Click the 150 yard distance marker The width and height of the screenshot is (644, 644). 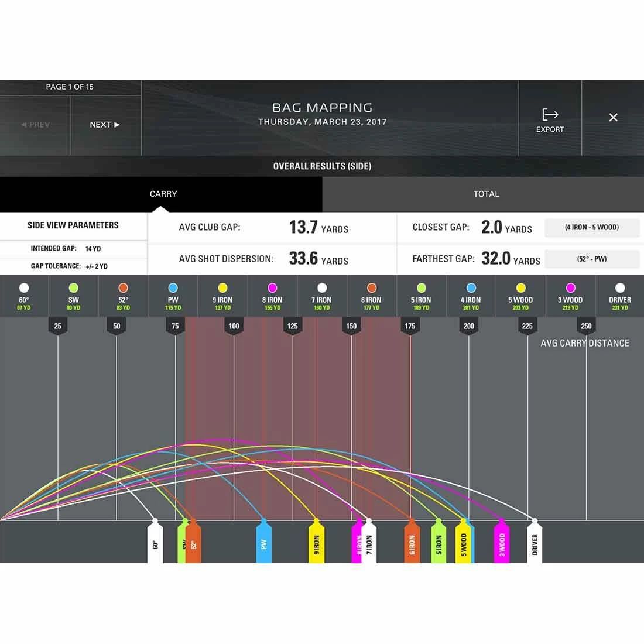(x=351, y=326)
